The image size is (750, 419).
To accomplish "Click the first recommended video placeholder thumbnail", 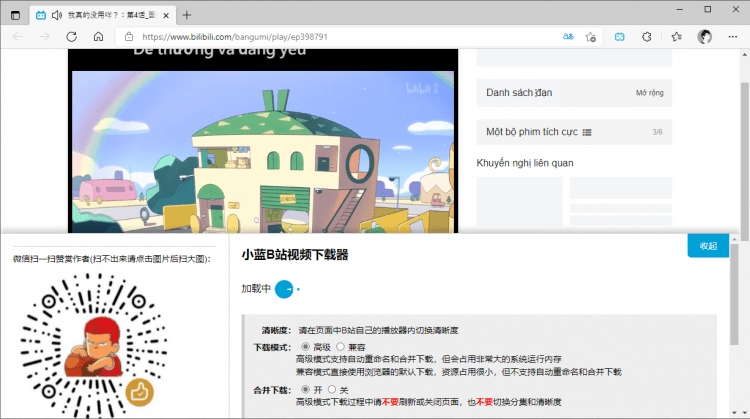I will click(x=519, y=201).
